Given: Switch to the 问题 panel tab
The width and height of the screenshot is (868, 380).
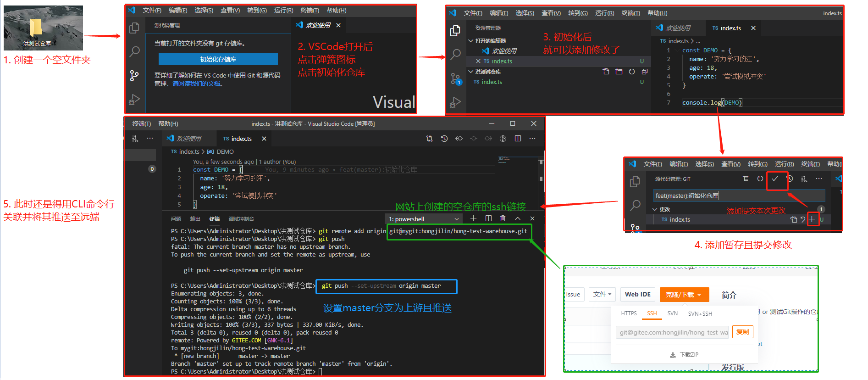Looking at the screenshot, I should pyautogui.click(x=176, y=219).
